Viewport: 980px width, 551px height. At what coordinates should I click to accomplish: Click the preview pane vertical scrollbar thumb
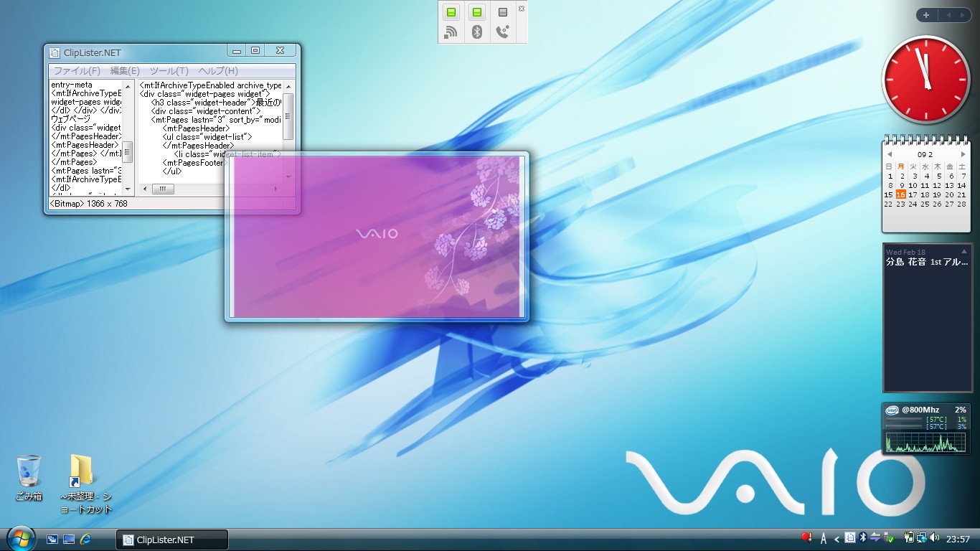(x=288, y=116)
